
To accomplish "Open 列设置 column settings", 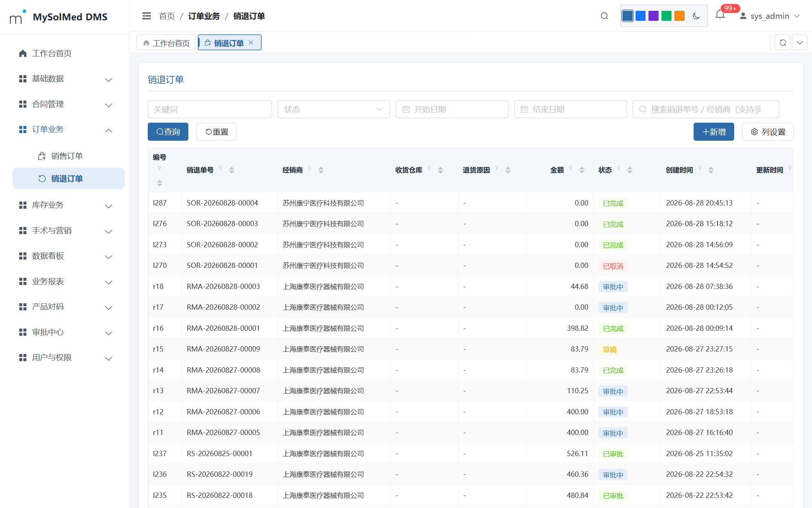I will pyautogui.click(x=768, y=132).
